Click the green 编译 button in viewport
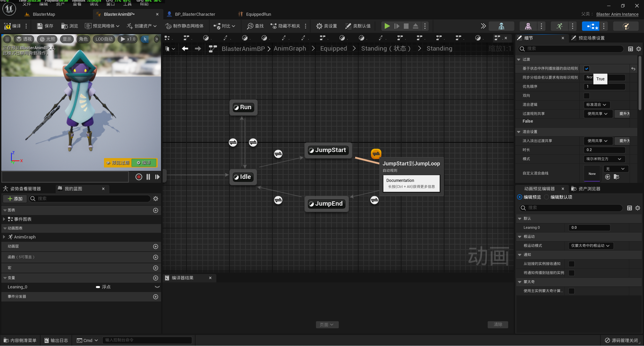 144,163
